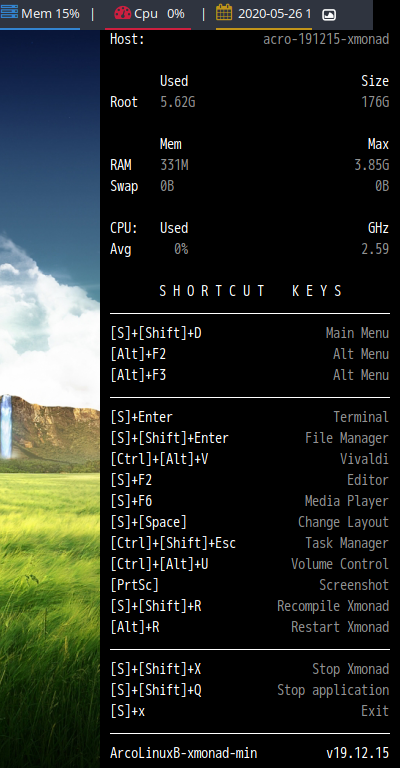The height and width of the screenshot is (768, 400).
Task: Click the File Manager shortcut label
Action: point(347,438)
